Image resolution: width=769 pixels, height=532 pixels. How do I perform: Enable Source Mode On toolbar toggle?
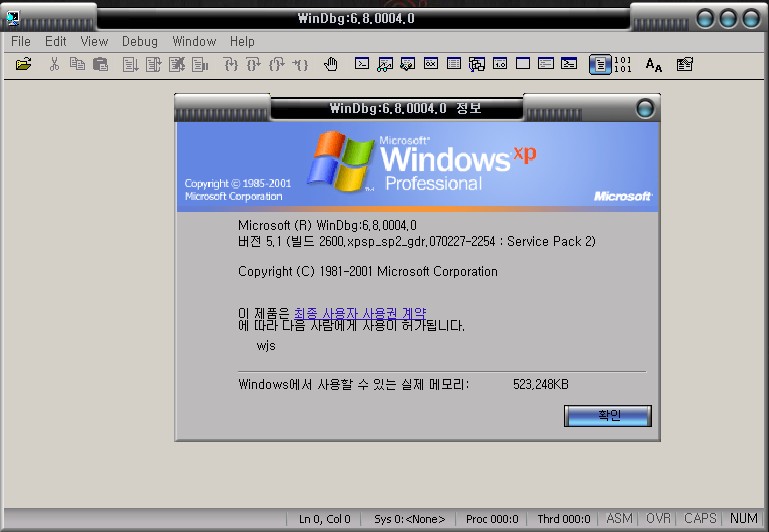[600, 64]
